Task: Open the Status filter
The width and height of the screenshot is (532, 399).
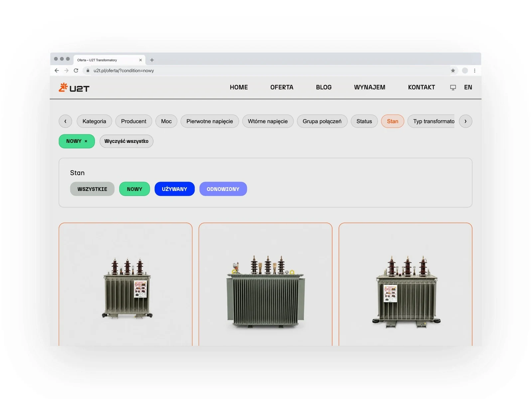Action: [364, 121]
